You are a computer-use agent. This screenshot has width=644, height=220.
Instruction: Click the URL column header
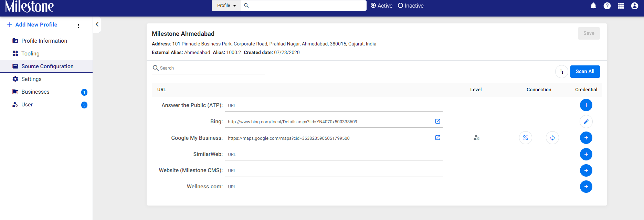click(161, 90)
